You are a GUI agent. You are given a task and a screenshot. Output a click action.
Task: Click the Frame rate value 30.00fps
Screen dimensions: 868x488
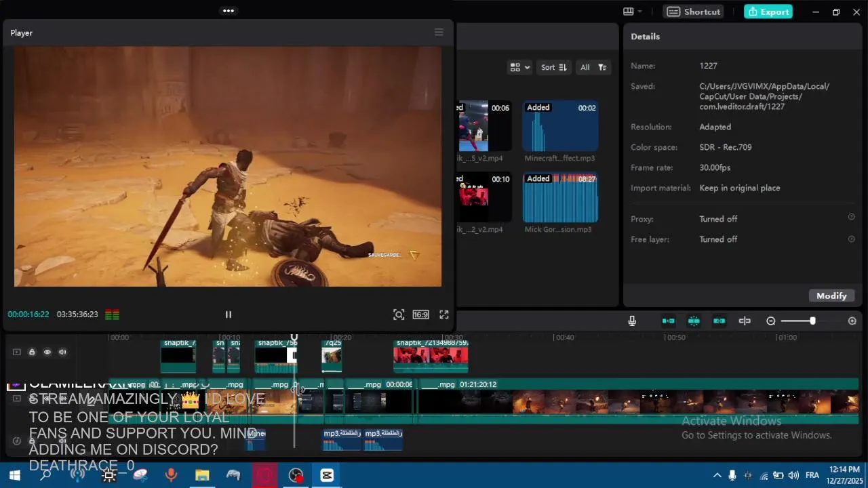[x=715, y=167]
